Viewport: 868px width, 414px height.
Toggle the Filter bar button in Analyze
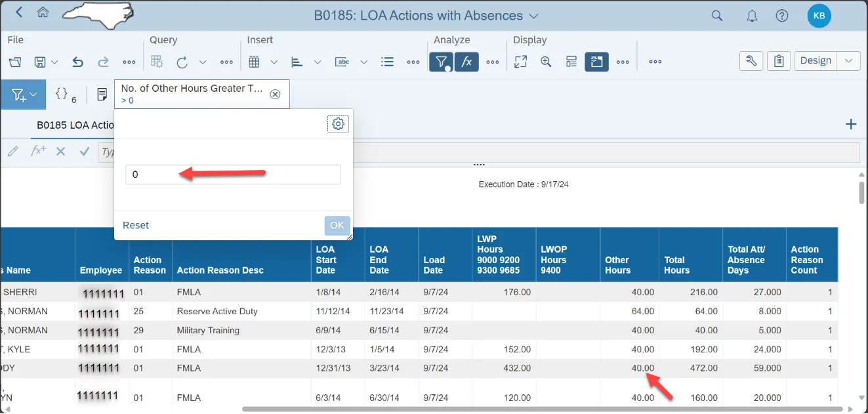click(x=441, y=62)
